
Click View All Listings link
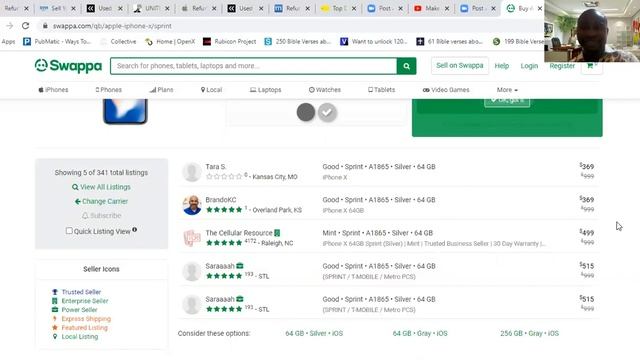tap(101, 187)
